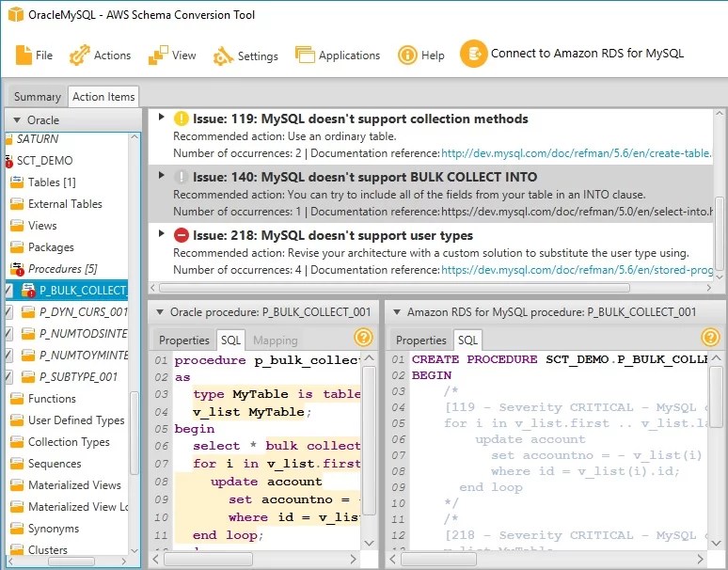This screenshot has height=570, width=728.
Task: Click the yellow warning icon for Issue 119
Action: point(181,119)
